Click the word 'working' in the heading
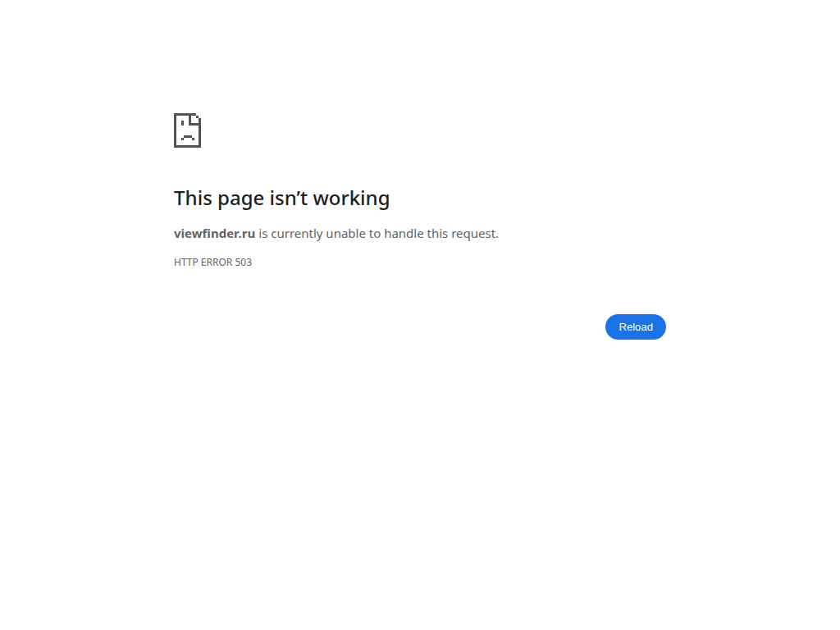 click(351, 199)
